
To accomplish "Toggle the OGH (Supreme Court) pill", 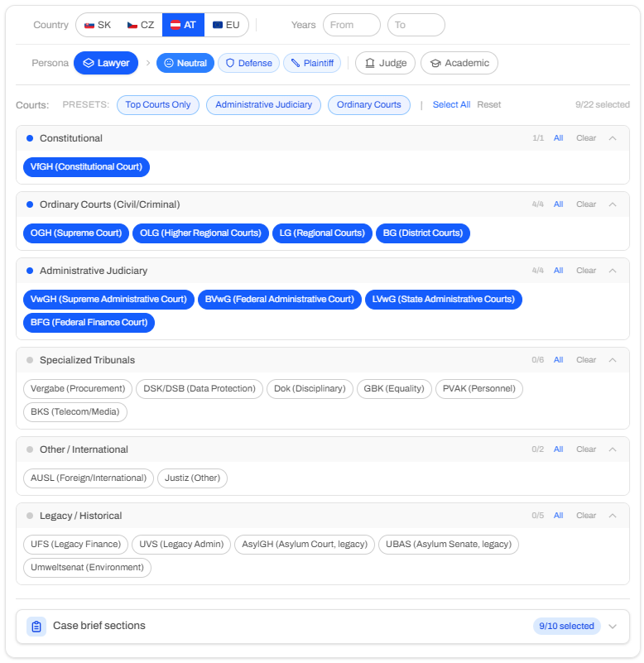I will click(75, 233).
